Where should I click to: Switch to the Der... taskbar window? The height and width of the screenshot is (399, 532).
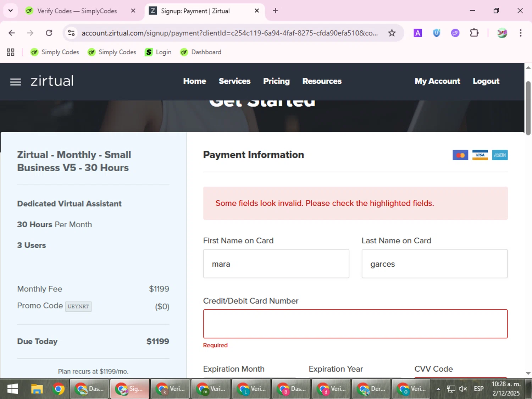coord(371,389)
